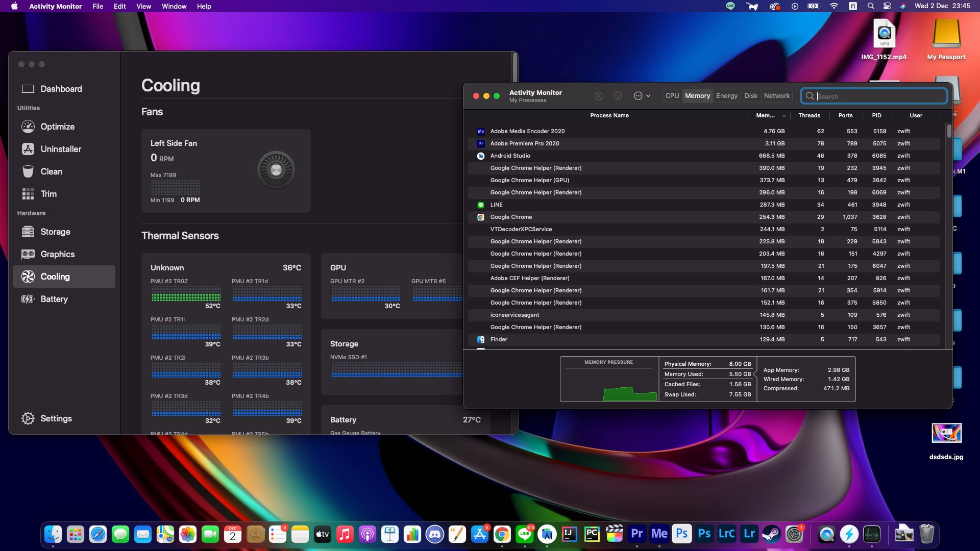Open Siri from the menu bar
Screen dimensions: 980x551
(x=903, y=6)
